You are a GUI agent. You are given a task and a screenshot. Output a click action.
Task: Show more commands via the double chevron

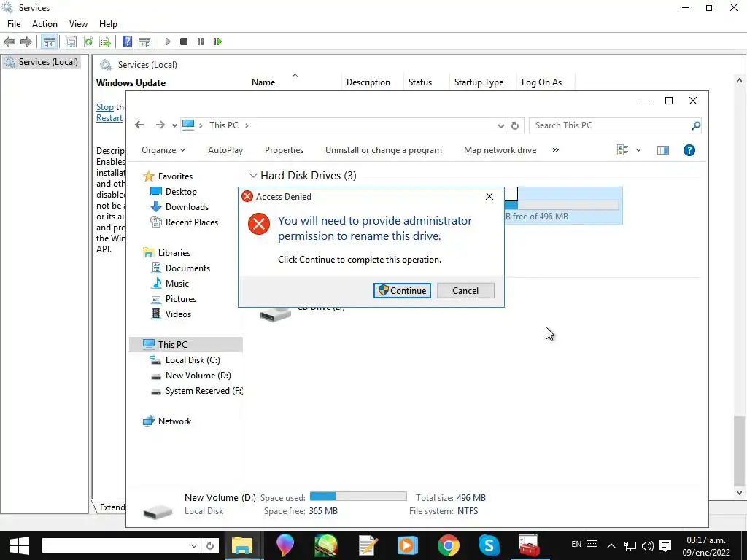pos(555,150)
